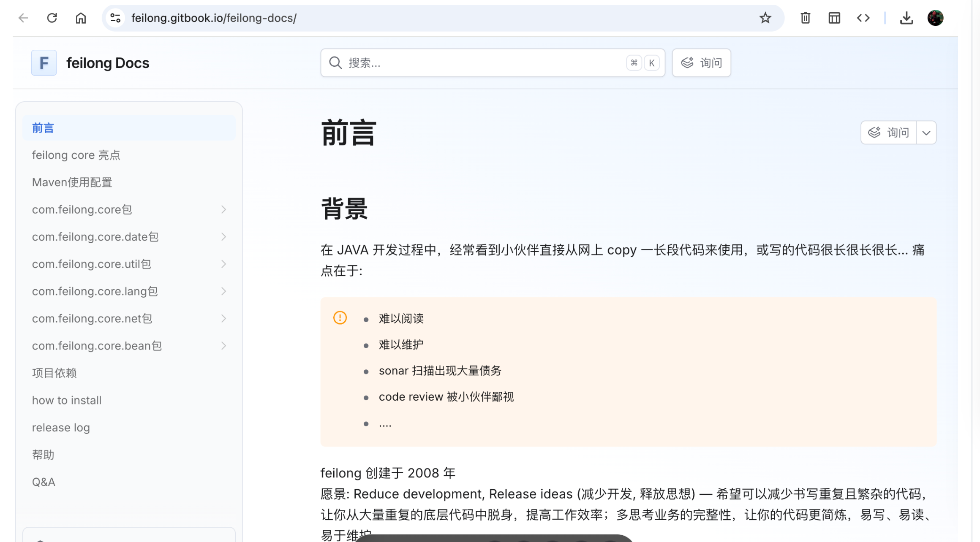The image size is (980, 542).
Task: Click the 询问 stack icon above the article
Action: (x=874, y=132)
